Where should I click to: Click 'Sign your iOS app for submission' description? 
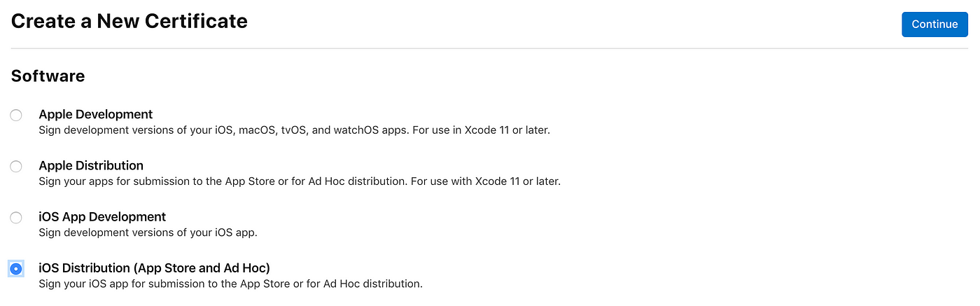231,284
